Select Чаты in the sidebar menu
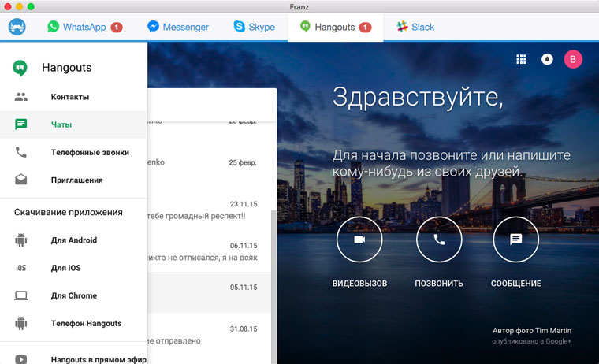599x364 pixels. click(x=61, y=124)
